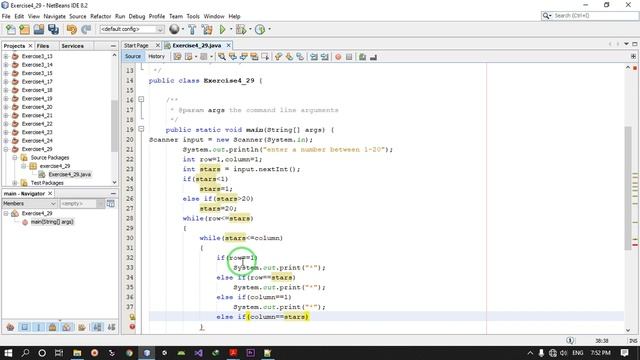Minimize the Navigator panel
640x360 pixels.
pyautogui.click(x=113, y=193)
